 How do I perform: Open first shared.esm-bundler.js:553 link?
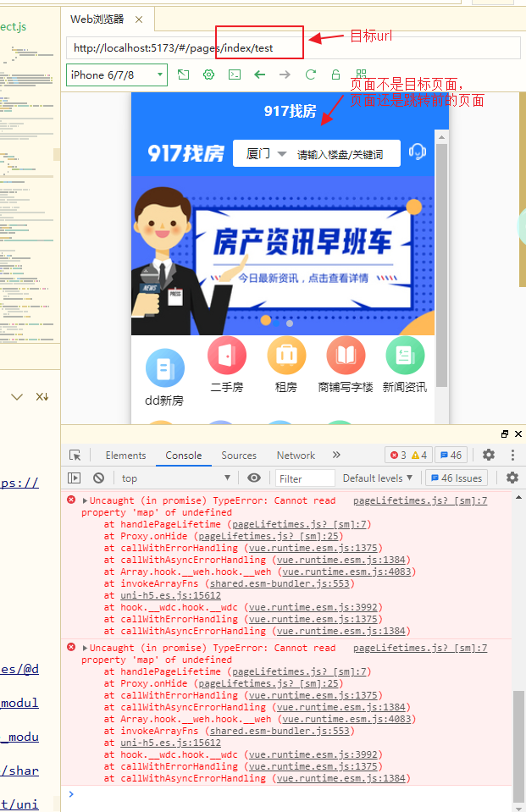(x=280, y=583)
